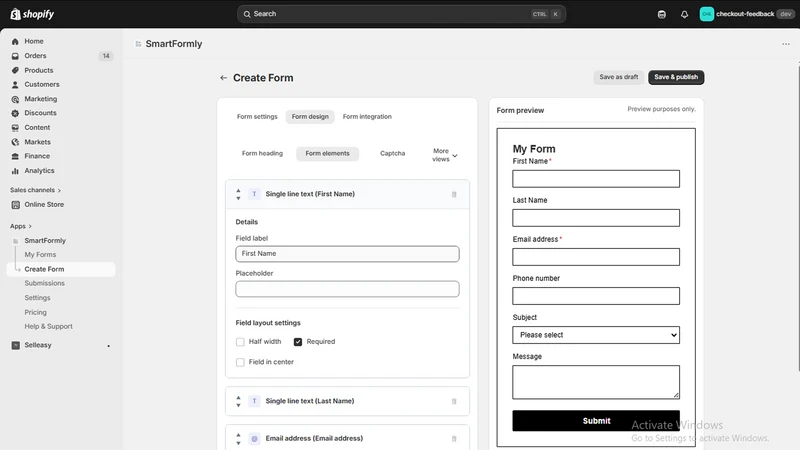Click the Shopify logo
The image size is (800, 450).
coord(32,14)
